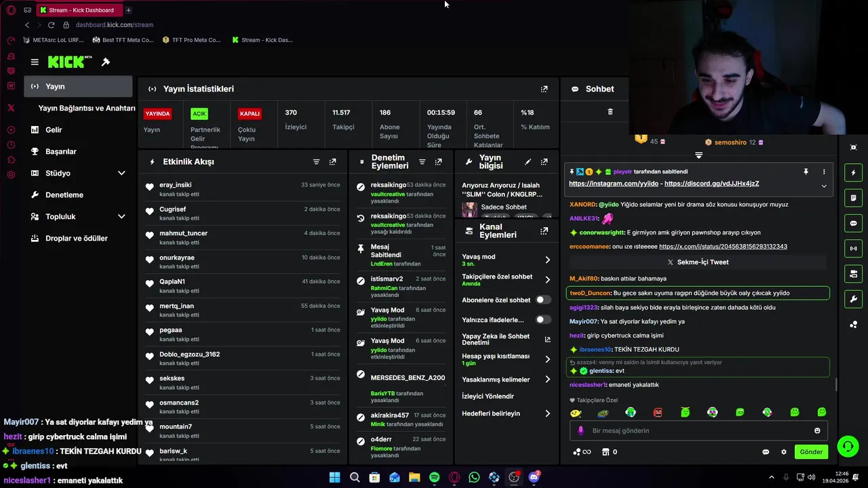Image resolution: width=868 pixels, height=488 pixels.
Task: Open the instagram.com/yyiido link
Action: tap(614, 184)
